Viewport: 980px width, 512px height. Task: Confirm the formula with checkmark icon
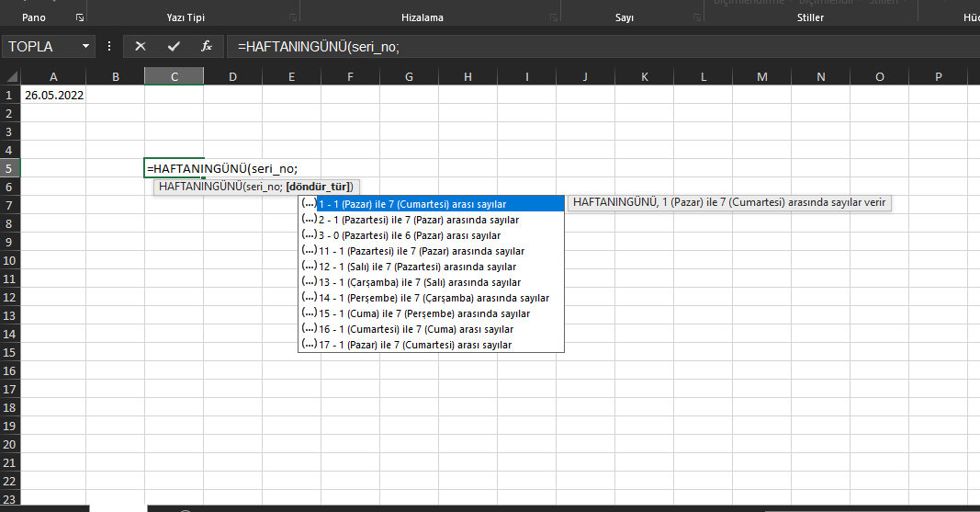click(x=174, y=46)
